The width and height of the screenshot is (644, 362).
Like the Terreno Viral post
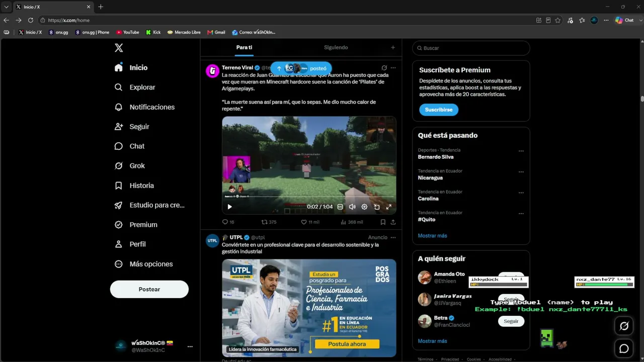(x=310, y=222)
